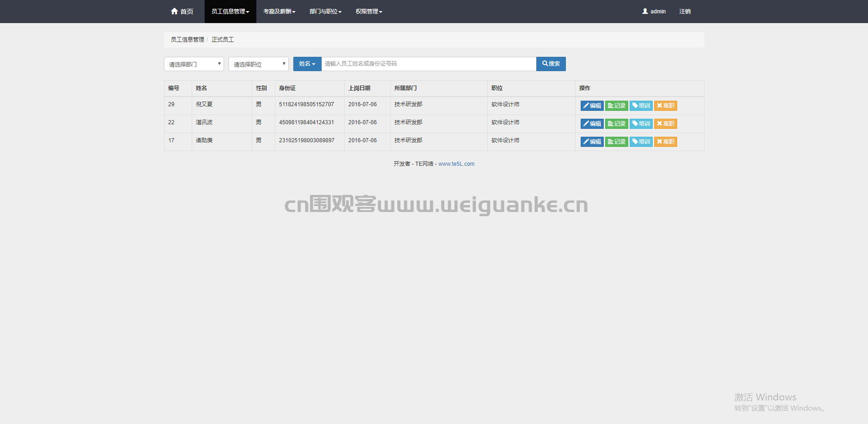Viewport: 868px width, 424px height.
Task: Click the 性别 column header
Action: coord(261,88)
